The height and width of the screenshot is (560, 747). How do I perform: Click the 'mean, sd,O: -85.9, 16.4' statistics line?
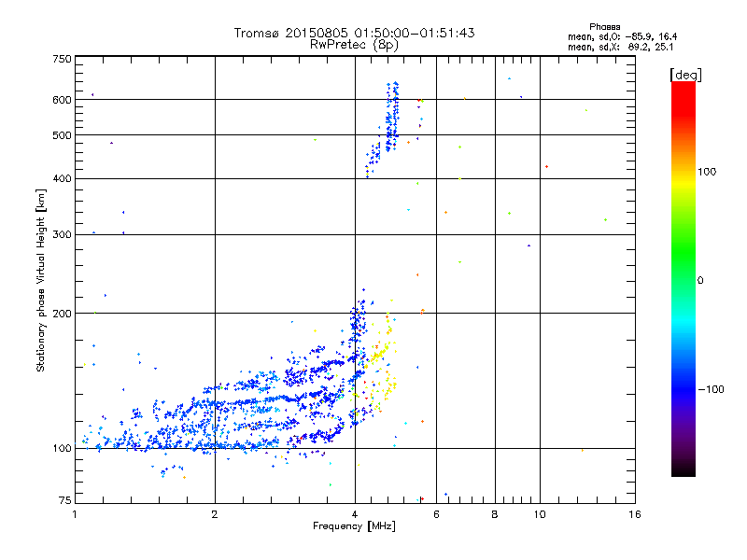coord(622,36)
